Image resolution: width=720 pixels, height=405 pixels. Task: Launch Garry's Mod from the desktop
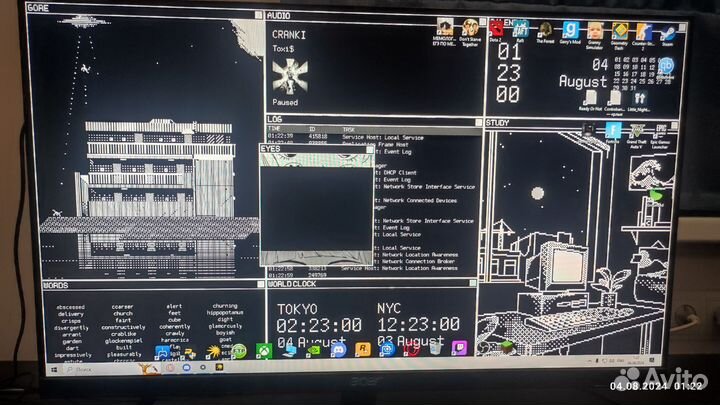pos(569,30)
